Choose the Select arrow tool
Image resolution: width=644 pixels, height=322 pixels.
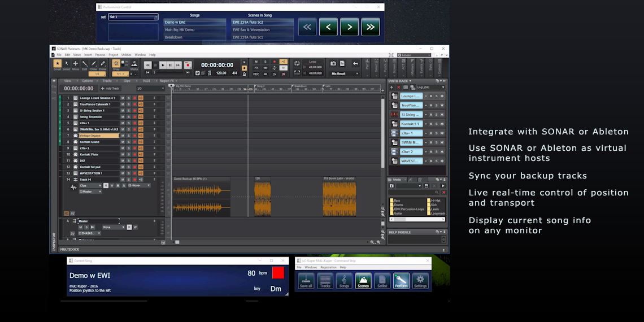coord(67,64)
